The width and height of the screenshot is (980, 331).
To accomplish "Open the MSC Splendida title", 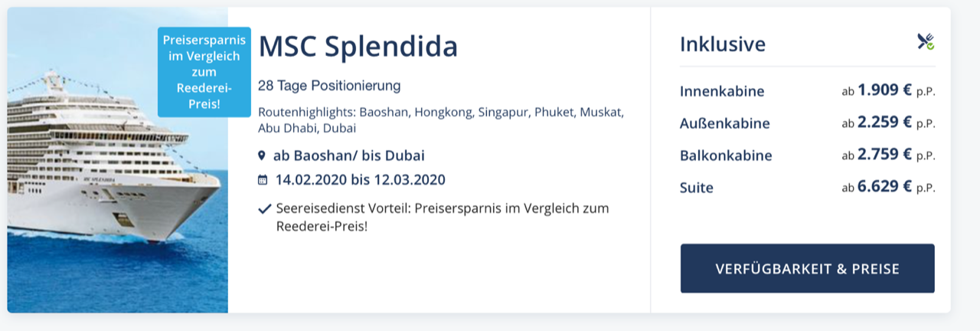I will coord(358,47).
